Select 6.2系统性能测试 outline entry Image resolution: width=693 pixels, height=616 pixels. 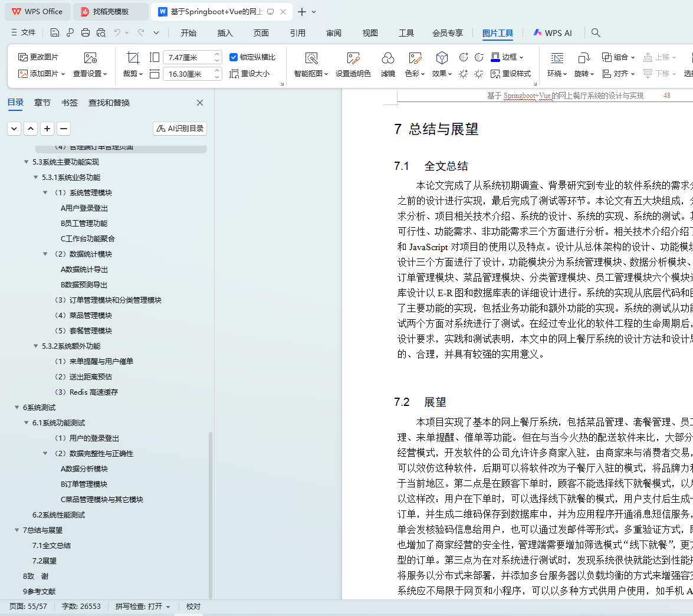pos(58,515)
